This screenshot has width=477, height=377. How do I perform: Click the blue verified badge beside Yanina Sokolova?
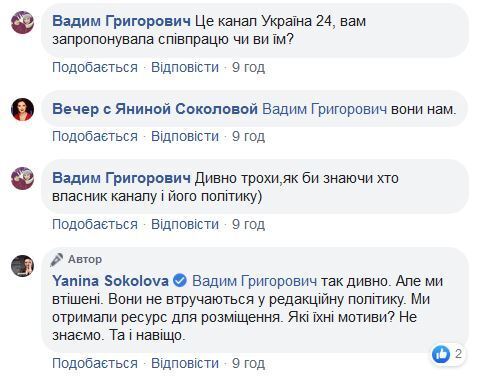(180, 281)
